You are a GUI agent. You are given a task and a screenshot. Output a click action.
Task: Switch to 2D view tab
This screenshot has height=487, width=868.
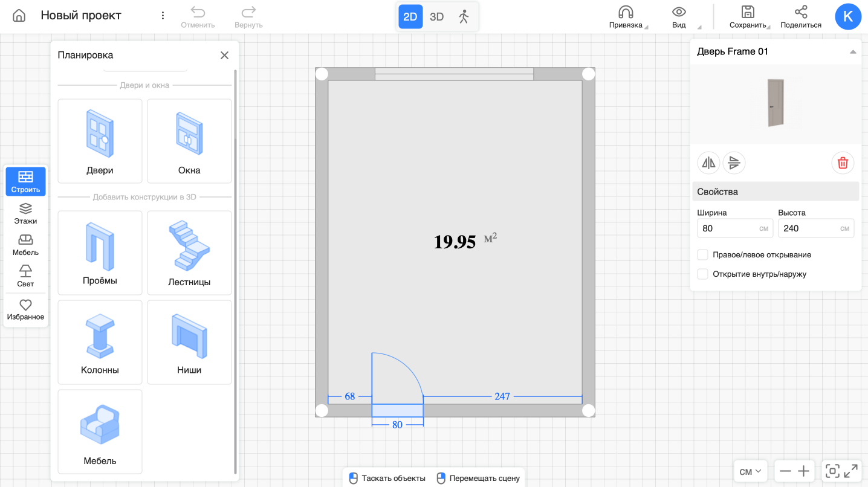[410, 16]
